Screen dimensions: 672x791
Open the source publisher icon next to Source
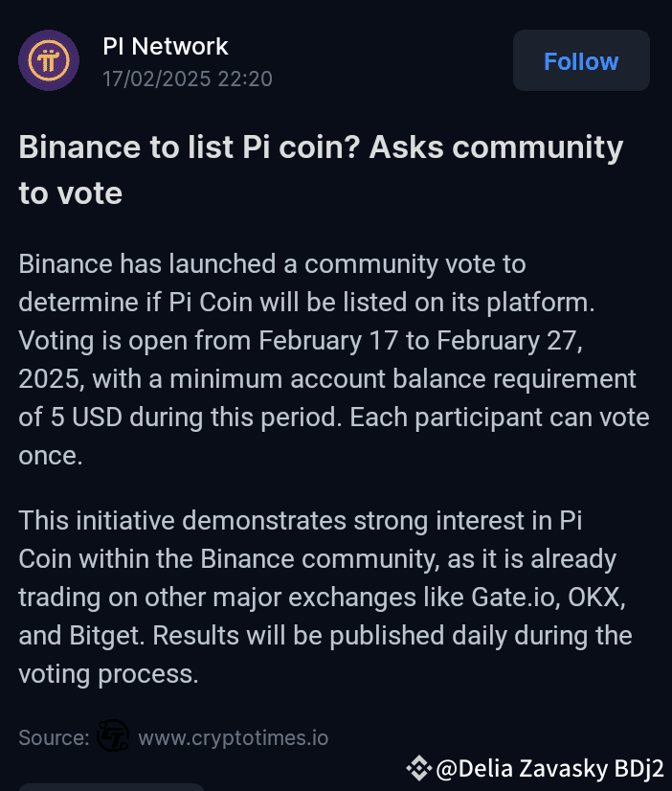(113, 737)
